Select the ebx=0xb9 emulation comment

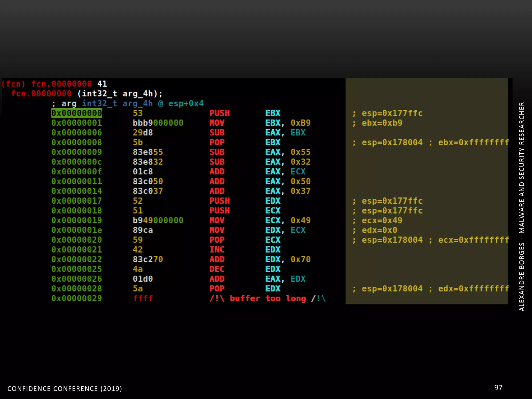(x=382, y=123)
